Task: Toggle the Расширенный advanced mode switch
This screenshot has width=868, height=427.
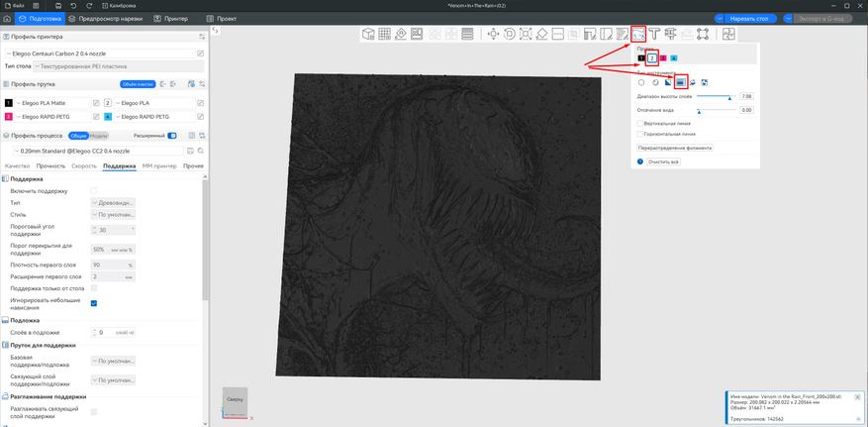Action: [x=171, y=136]
